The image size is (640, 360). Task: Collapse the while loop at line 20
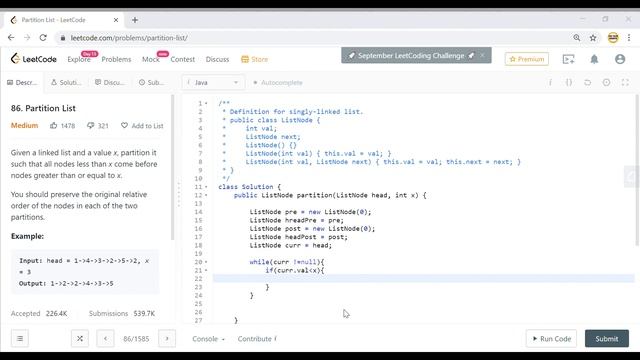(x=206, y=262)
